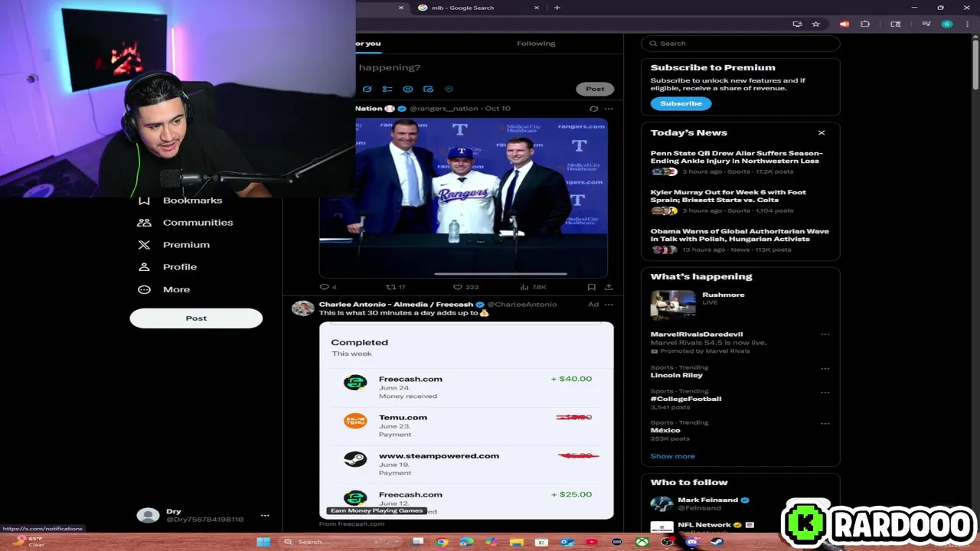Image resolution: width=980 pixels, height=551 pixels.
Task: Close the active X browser tab
Action: (401, 8)
